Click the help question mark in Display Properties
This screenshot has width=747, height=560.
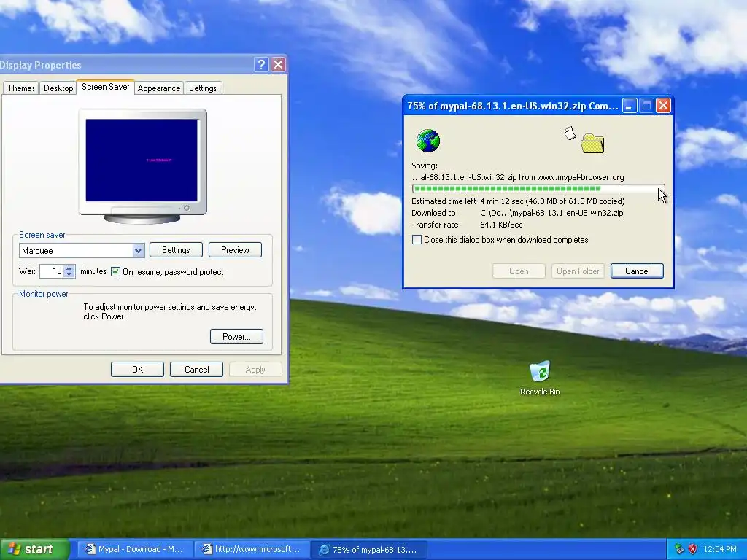click(x=261, y=64)
